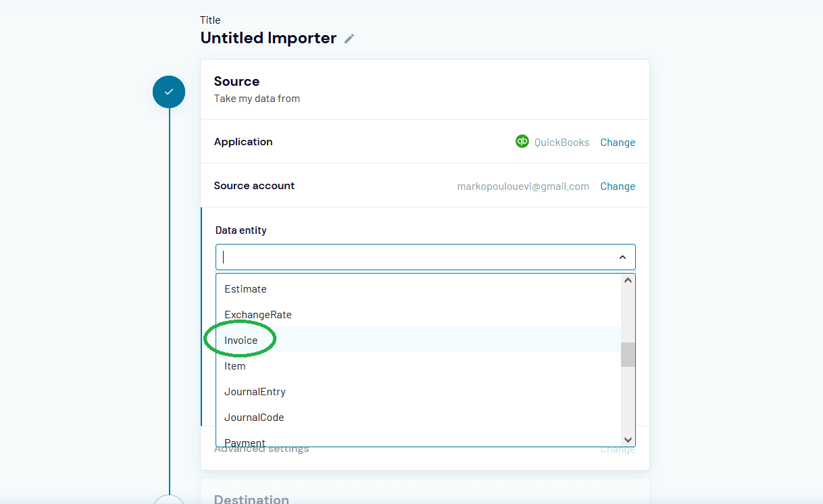Open Advanced settings via Change link
Screen dimensions: 823x504
tap(617, 449)
